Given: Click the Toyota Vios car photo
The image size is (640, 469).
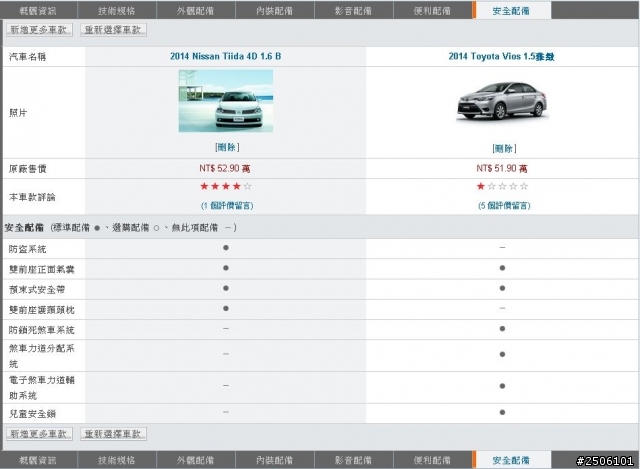Looking at the screenshot, I should pos(502,102).
